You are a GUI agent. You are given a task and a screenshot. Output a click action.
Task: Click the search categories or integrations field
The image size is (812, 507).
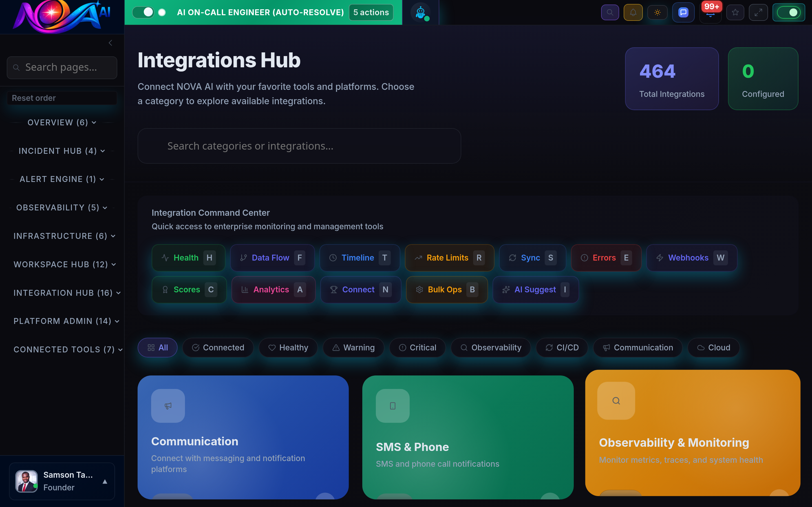(299, 146)
